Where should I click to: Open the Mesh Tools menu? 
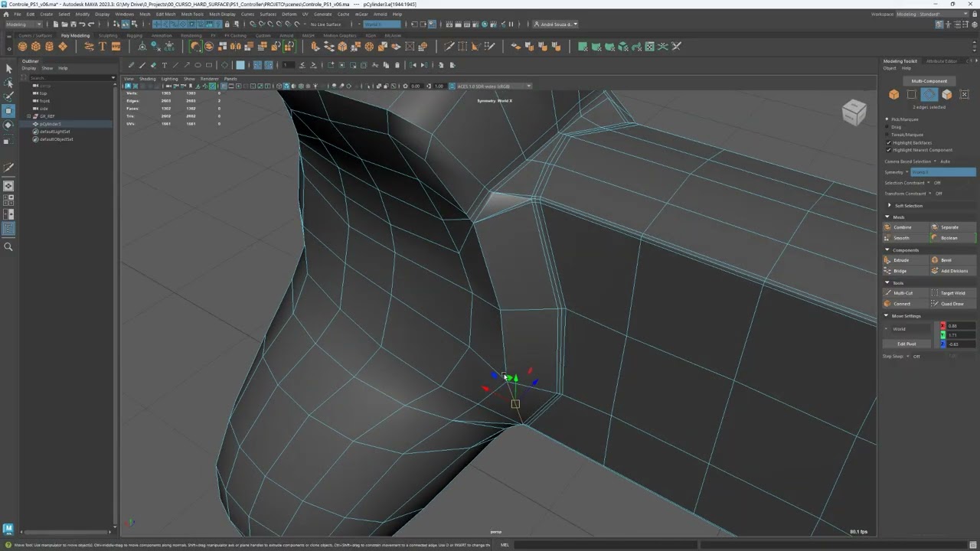click(192, 14)
